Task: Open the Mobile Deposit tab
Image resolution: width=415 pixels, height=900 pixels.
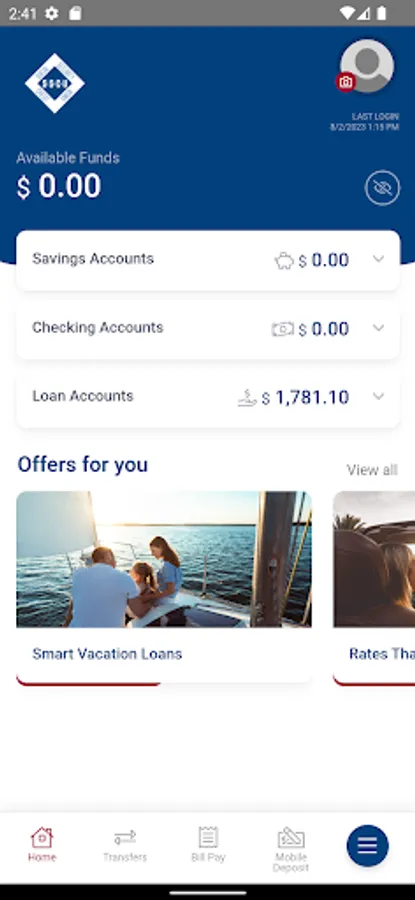Action: pyautogui.click(x=291, y=850)
